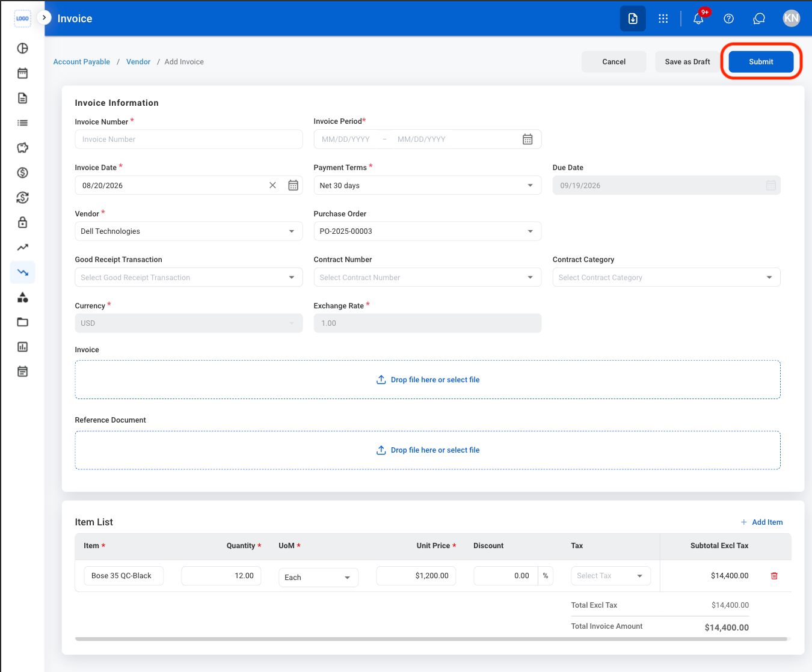The width and height of the screenshot is (812, 672).
Task: Open the pie chart dashboard icon
Action: [x=22, y=48]
